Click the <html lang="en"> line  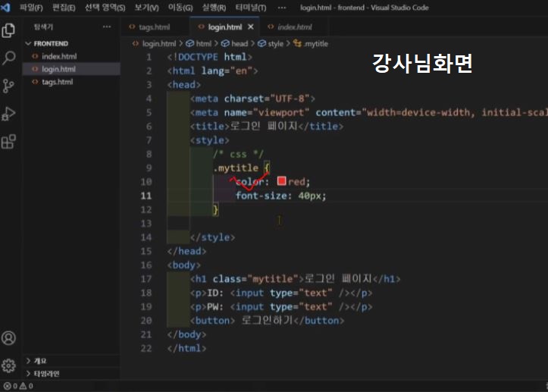[212, 71]
